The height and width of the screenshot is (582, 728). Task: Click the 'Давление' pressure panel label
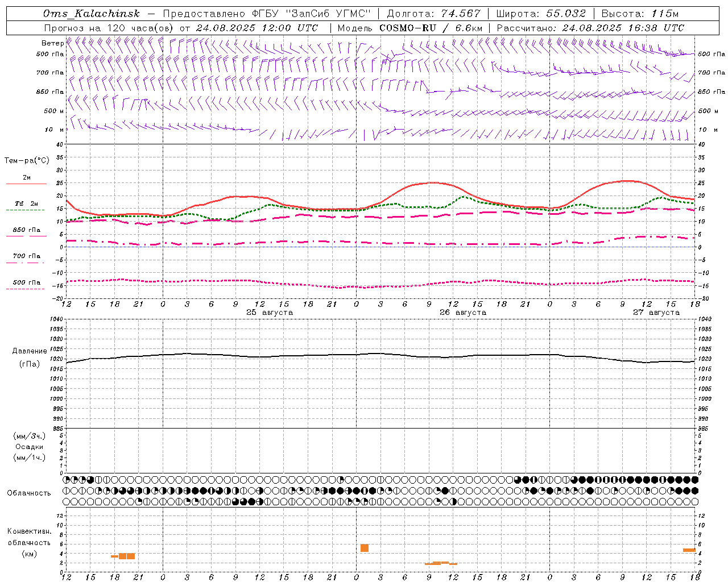click(30, 351)
